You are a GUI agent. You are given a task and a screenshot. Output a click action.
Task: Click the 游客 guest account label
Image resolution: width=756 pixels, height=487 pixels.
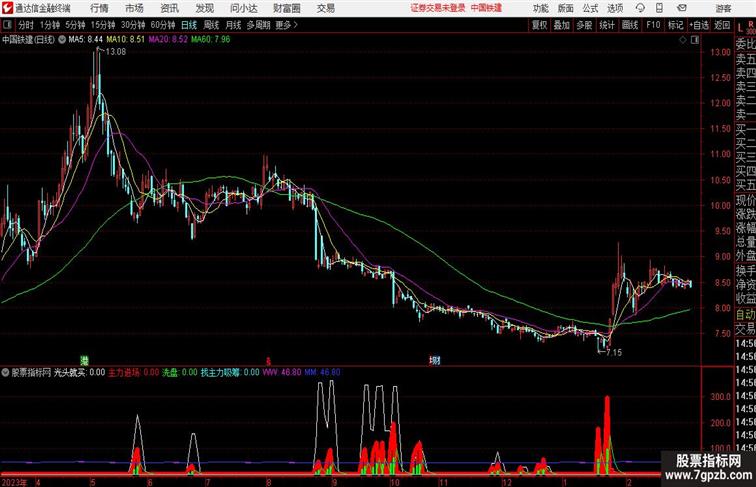click(x=723, y=8)
